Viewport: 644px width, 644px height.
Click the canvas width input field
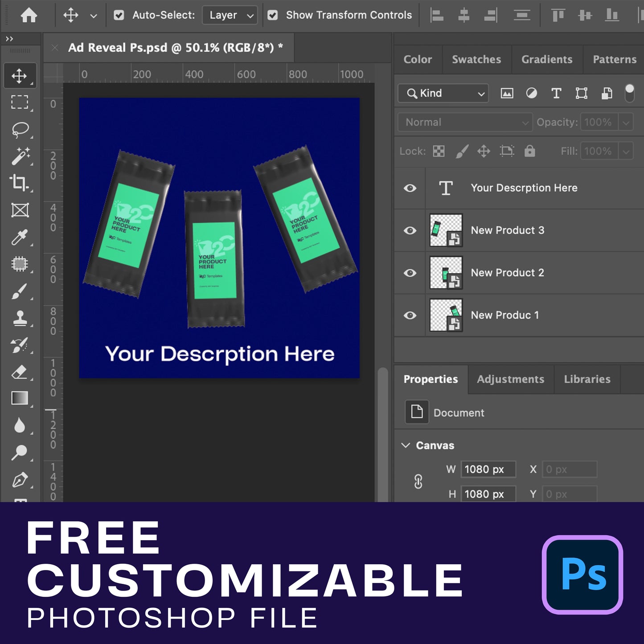[488, 469]
